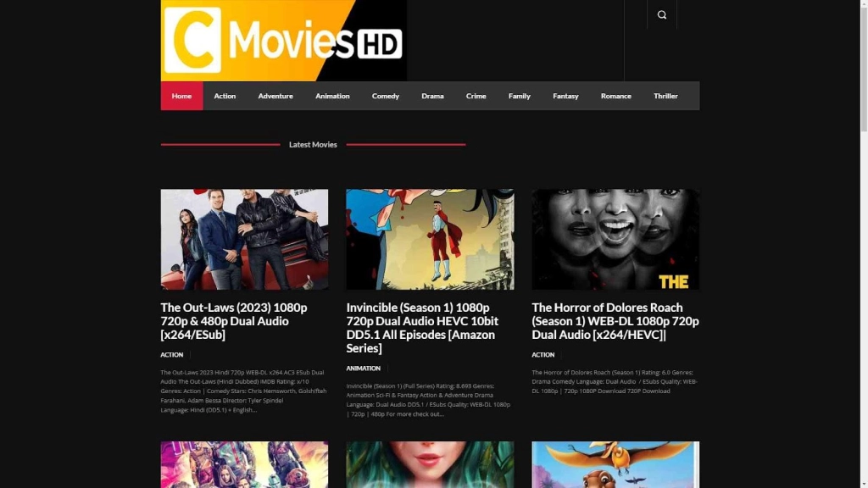Click the Invincible Season 1 poster image

point(430,239)
